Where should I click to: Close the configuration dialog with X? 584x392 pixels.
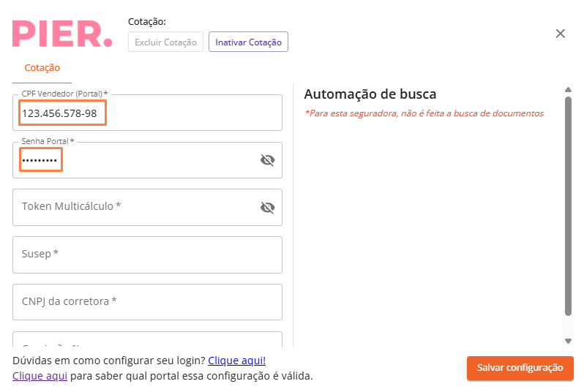point(561,34)
